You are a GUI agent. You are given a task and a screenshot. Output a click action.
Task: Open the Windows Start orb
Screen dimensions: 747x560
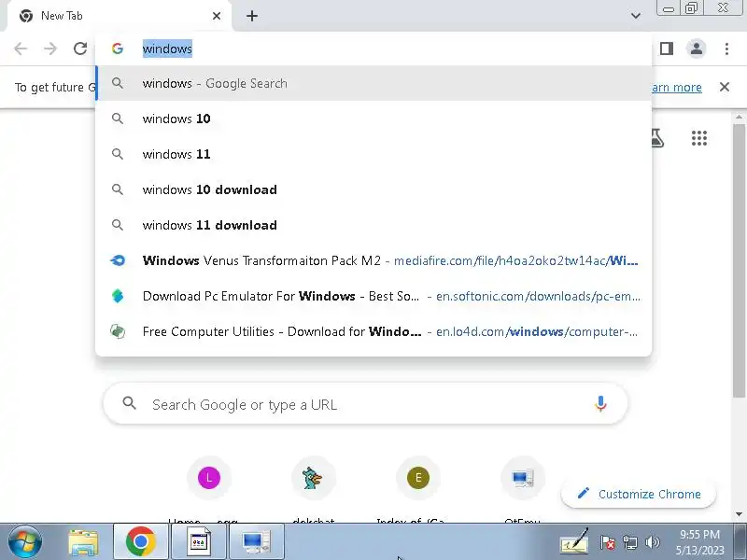click(25, 542)
